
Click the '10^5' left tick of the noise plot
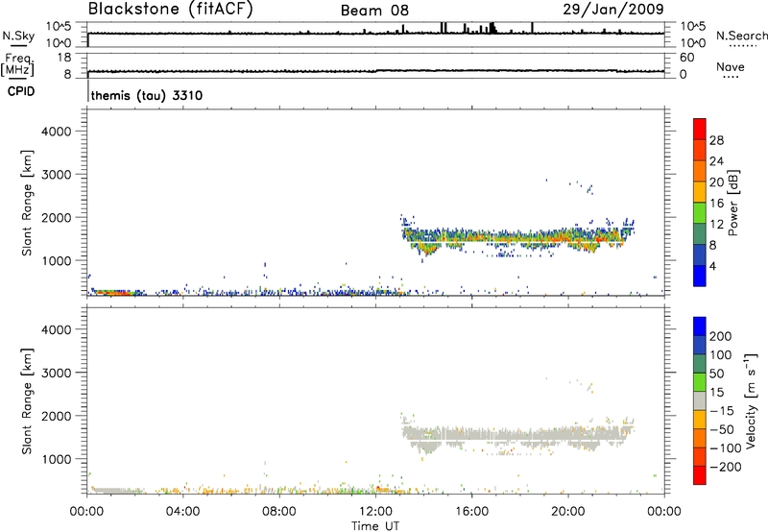click(59, 26)
